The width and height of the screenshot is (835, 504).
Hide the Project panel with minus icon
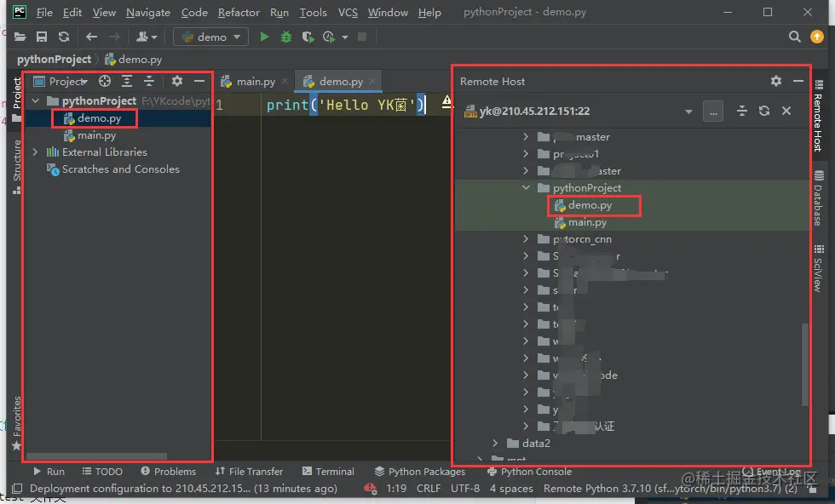point(199,81)
